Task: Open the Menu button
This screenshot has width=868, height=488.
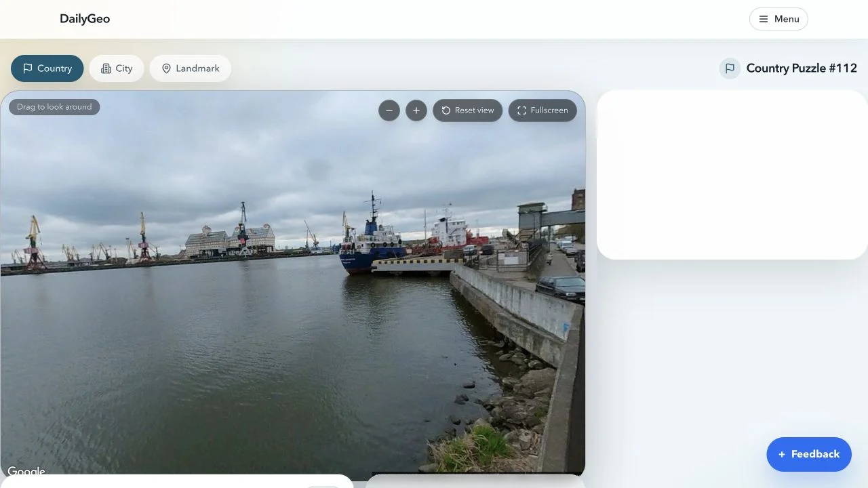Action: pos(778,19)
